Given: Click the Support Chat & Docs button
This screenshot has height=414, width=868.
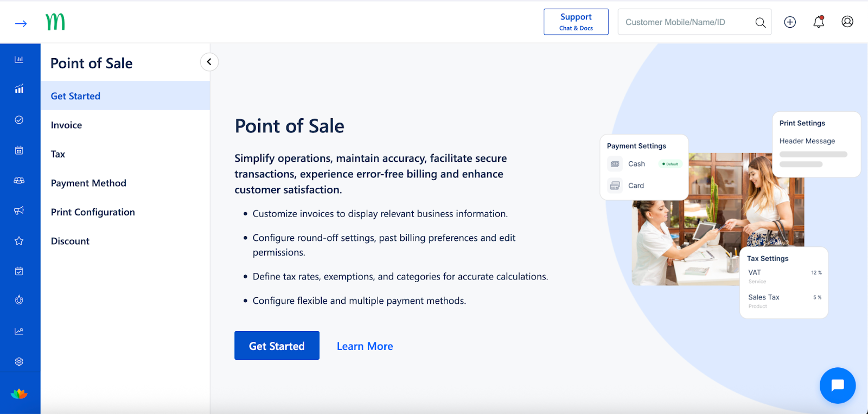Looking at the screenshot, I should pyautogui.click(x=576, y=22).
